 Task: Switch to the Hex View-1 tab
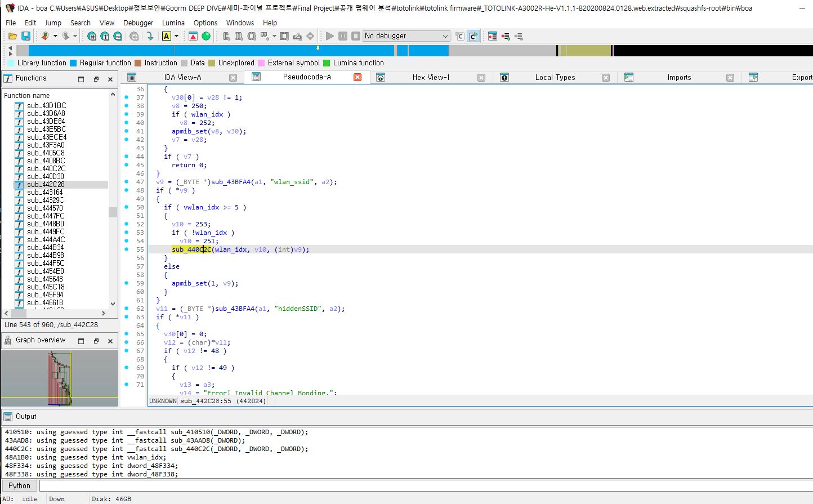[431, 78]
